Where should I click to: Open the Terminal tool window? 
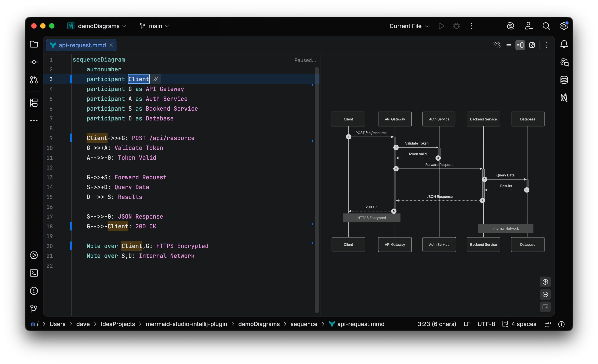[x=34, y=273]
